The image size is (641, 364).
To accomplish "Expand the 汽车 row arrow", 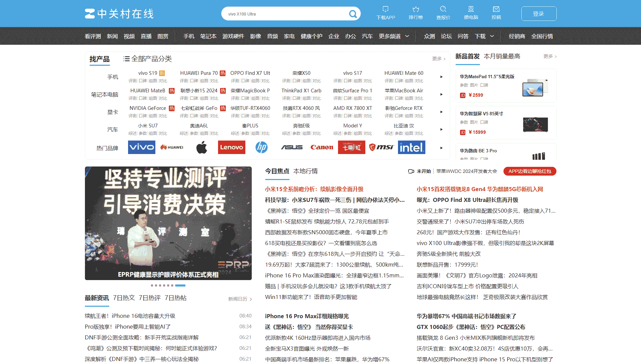I will (441, 129).
